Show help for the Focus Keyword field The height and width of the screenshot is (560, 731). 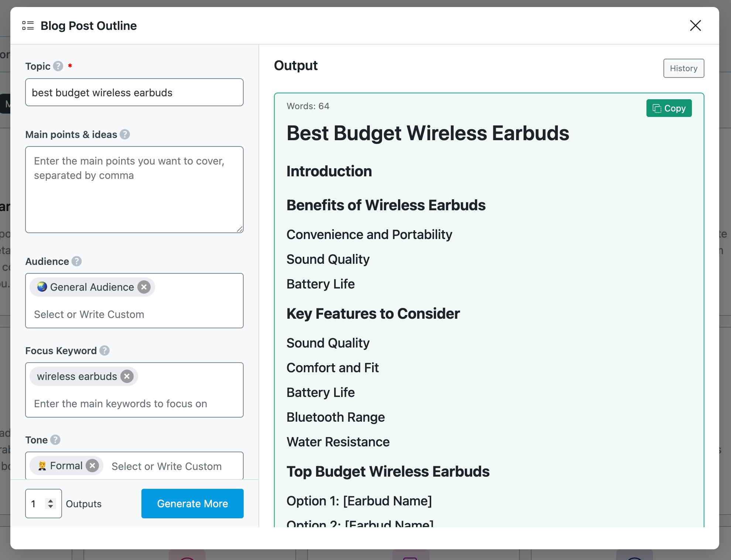(104, 350)
